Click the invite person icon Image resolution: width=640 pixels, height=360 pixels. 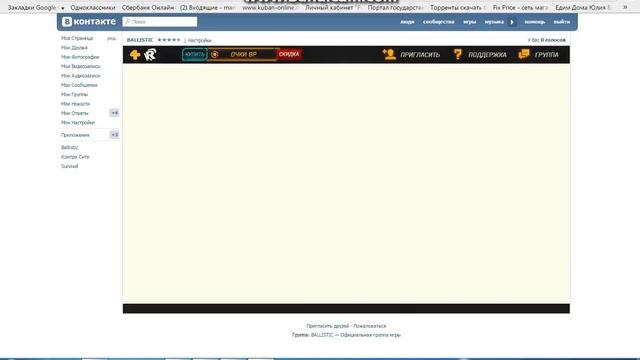point(389,54)
